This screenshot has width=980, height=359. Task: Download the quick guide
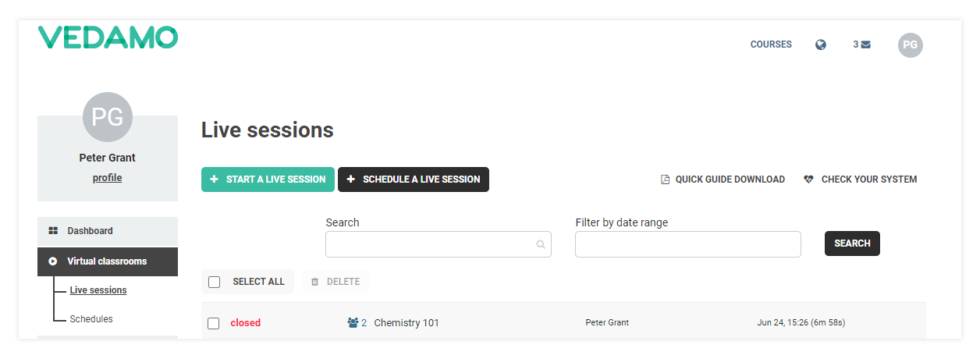(723, 179)
